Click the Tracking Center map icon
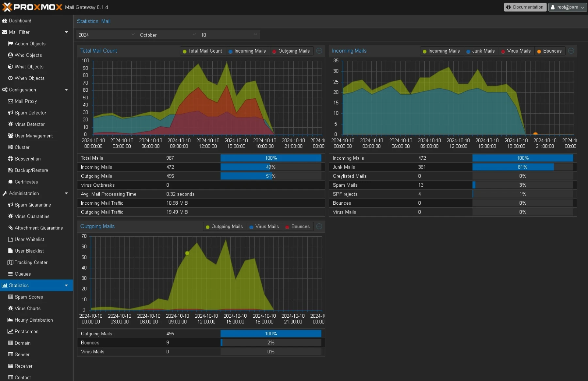 click(10, 262)
